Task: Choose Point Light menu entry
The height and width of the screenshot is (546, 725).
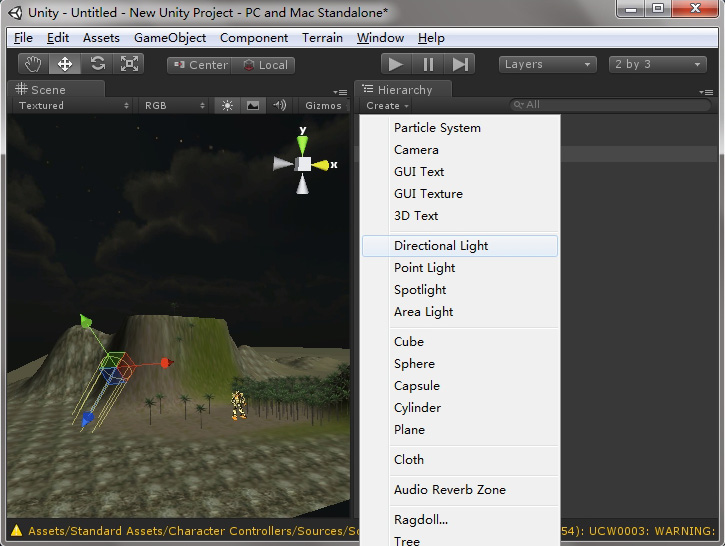Action: (x=460, y=268)
